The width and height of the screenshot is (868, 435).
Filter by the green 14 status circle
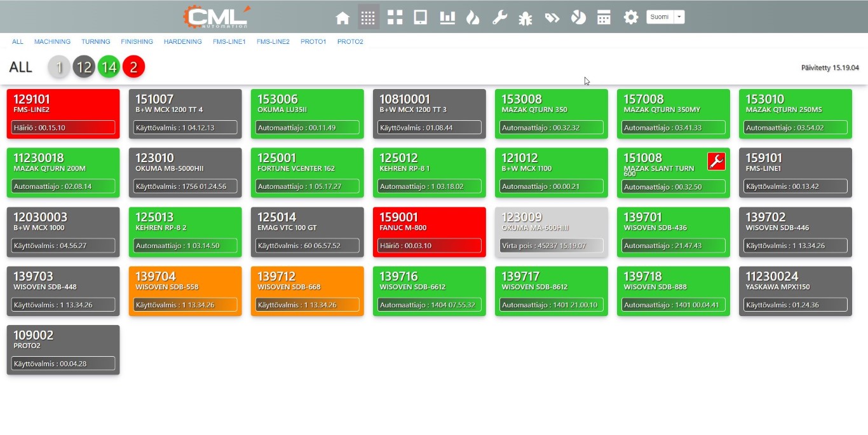(x=109, y=67)
